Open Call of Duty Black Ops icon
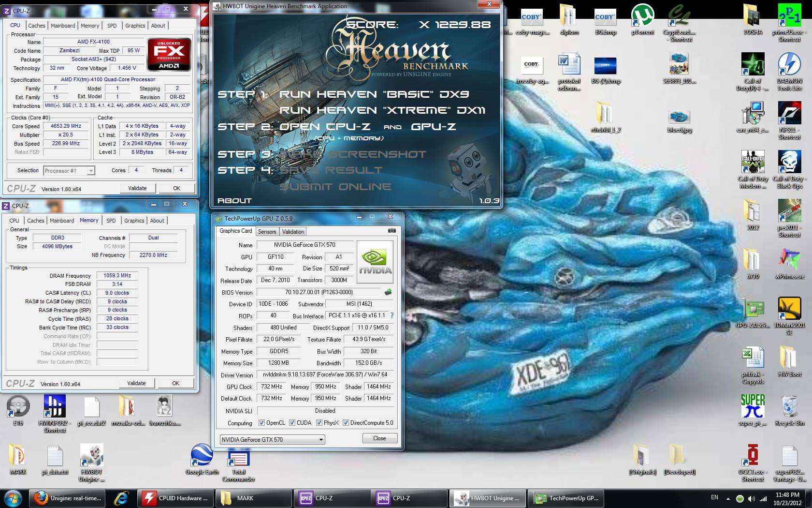The image size is (812, 508). click(x=789, y=169)
